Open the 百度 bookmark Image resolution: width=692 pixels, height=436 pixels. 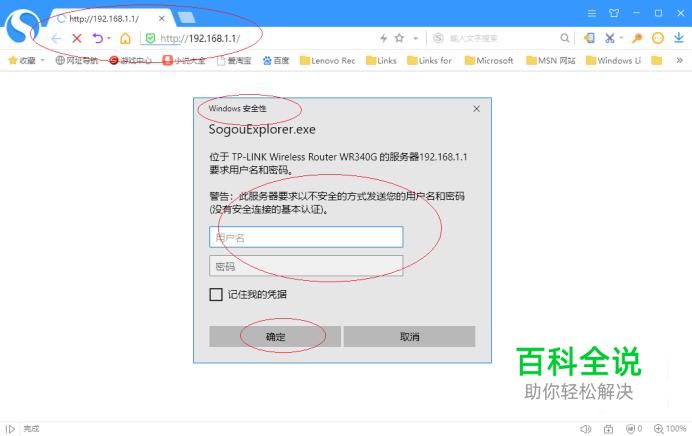276,60
